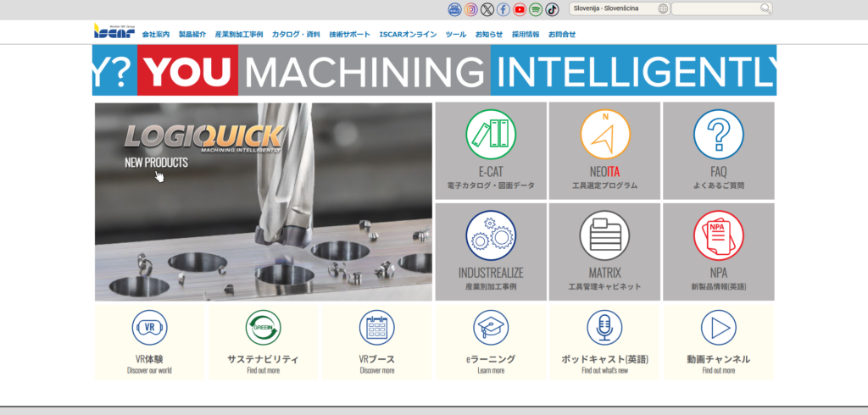Screen dimensions: 868x415
Task: Click the search input field
Action: [716, 9]
